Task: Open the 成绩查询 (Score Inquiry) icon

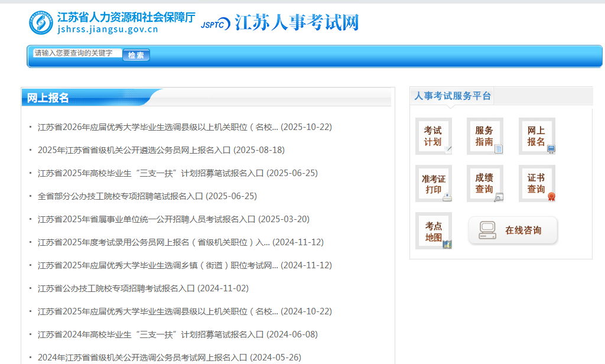Action: point(484,183)
